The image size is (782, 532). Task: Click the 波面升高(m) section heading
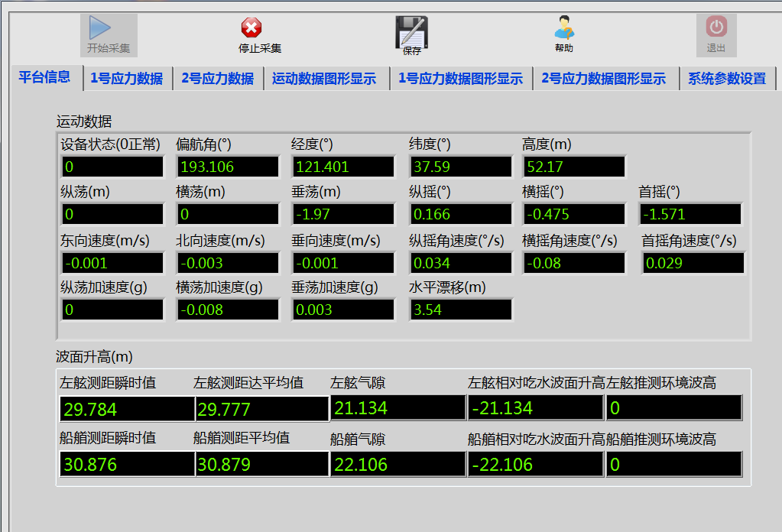click(94, 356)
